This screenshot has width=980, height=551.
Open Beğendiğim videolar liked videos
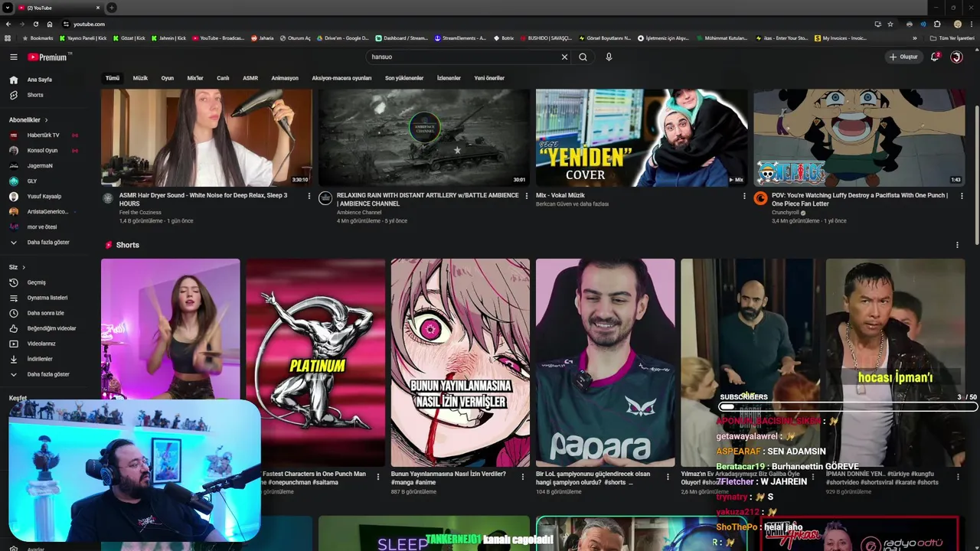[50, 328]
